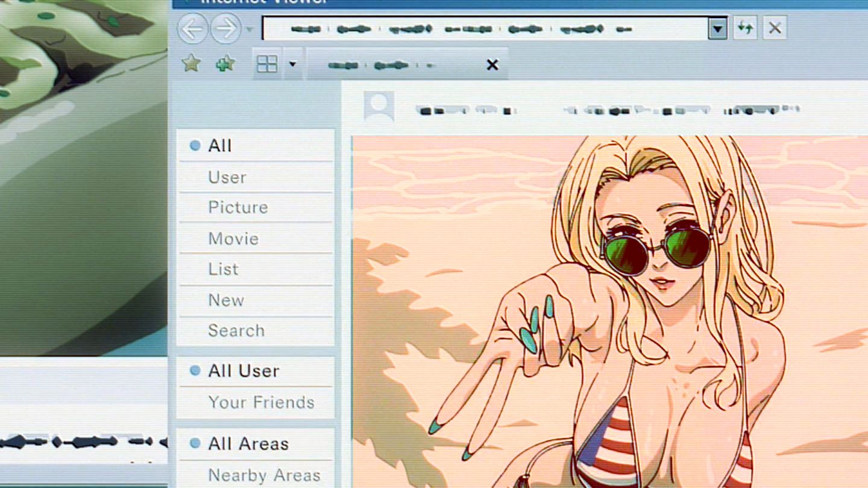The height and width of the screenshot is (488, 868).
Task: Expand the address bar dropdown arrow
Action: coord(717,28)
